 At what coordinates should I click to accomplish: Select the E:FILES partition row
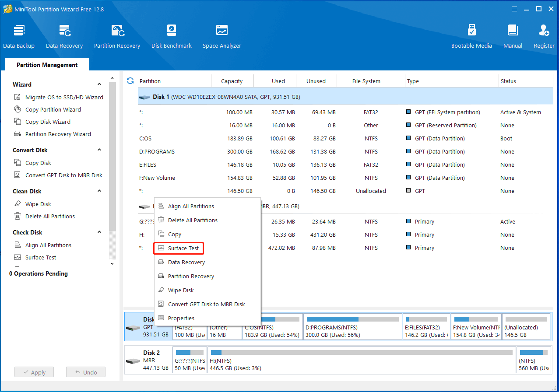[345, 164]
